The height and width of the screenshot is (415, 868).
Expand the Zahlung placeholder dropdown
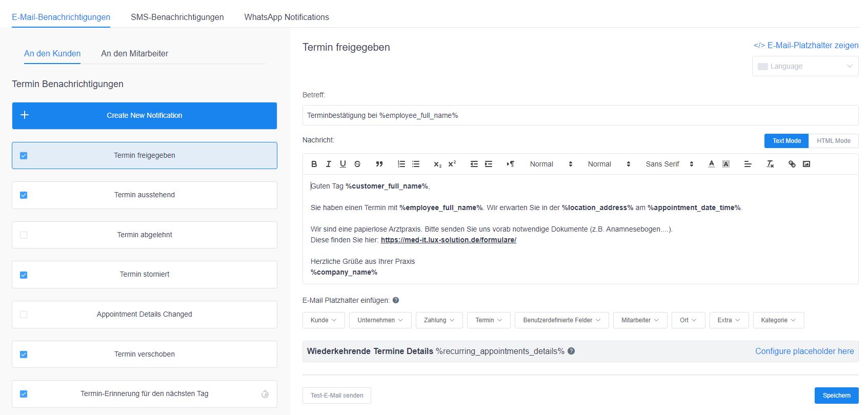coord(439,320)
